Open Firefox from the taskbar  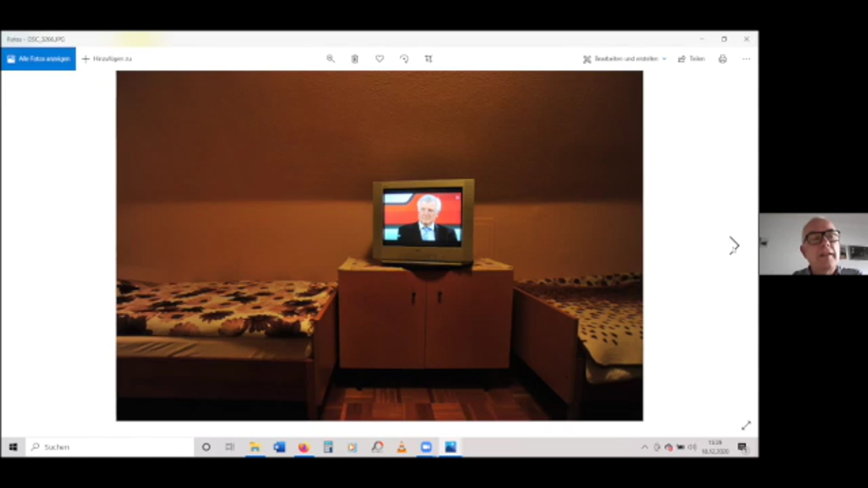[304, 447]
